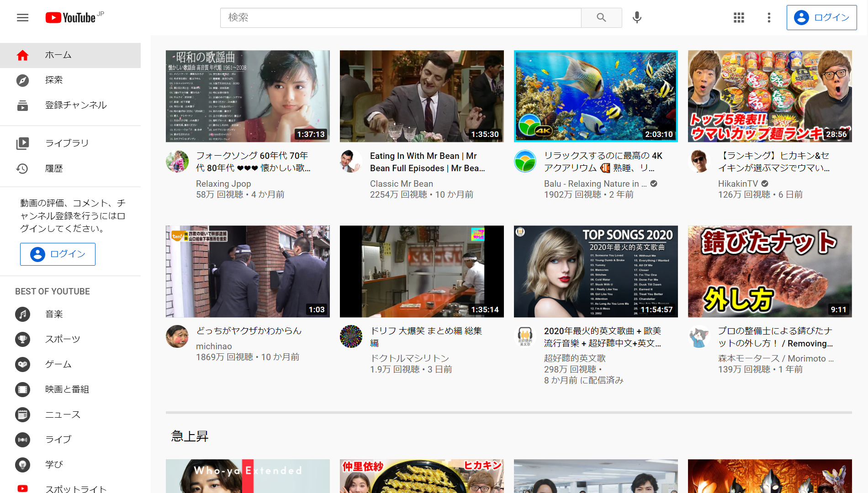Click the 音楽 music note icon

pos(22,314)
